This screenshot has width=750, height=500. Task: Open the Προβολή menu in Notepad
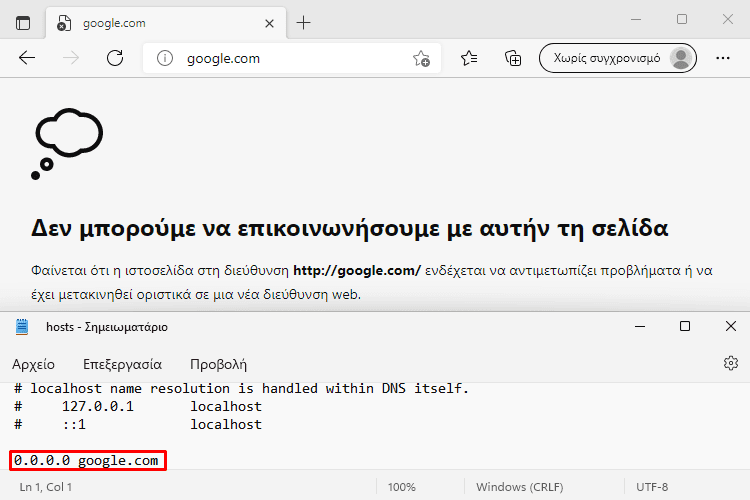[218, 365]
